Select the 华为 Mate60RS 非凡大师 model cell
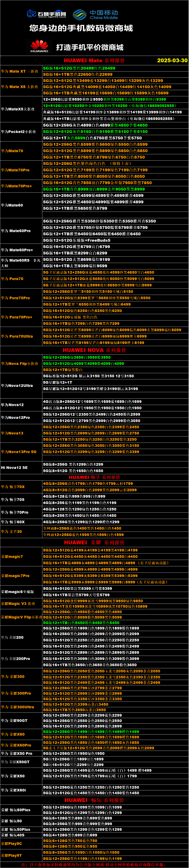 coord(21,263)
